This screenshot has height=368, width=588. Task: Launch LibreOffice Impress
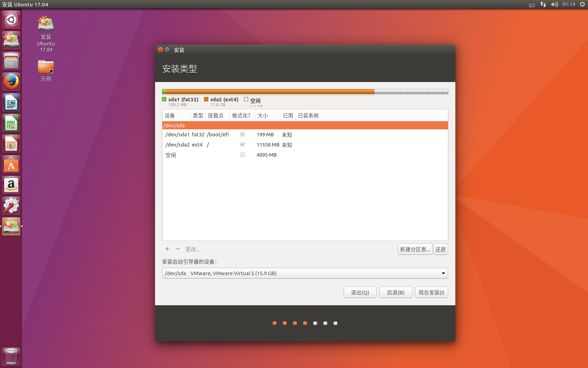pyautogui.click(x=11, y=144)
